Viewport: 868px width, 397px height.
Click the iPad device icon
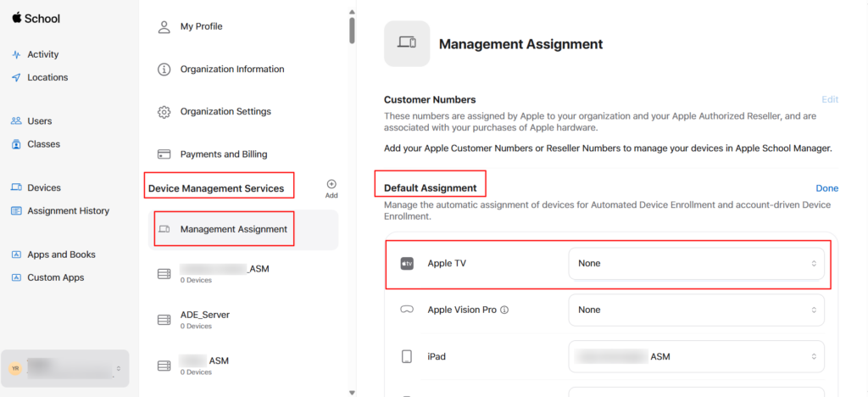tap(407, 356)
